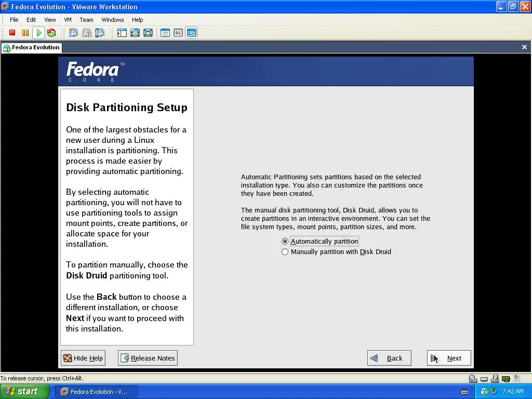532x399 pixels.
Task: Select the Automatically partition option
Action: (320, 241)
